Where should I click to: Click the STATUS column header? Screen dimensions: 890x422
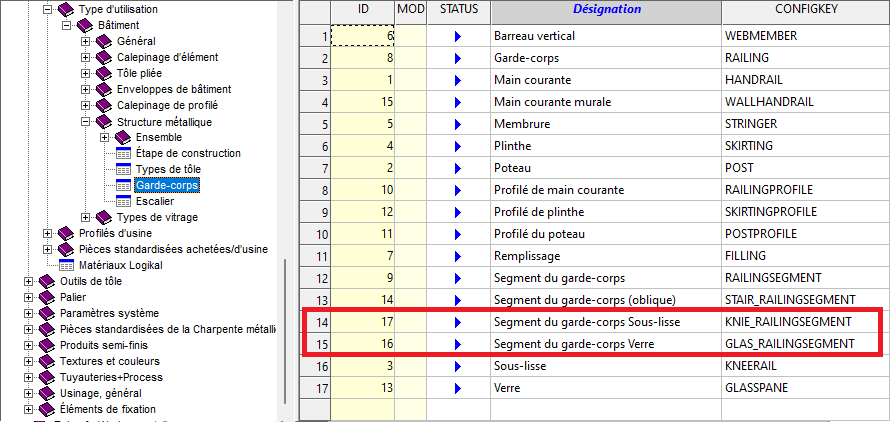tap(459, 10)
